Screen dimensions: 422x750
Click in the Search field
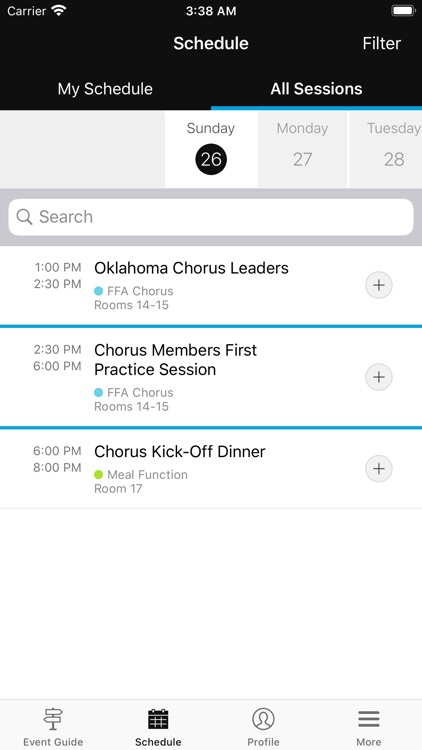coord(211,217)
